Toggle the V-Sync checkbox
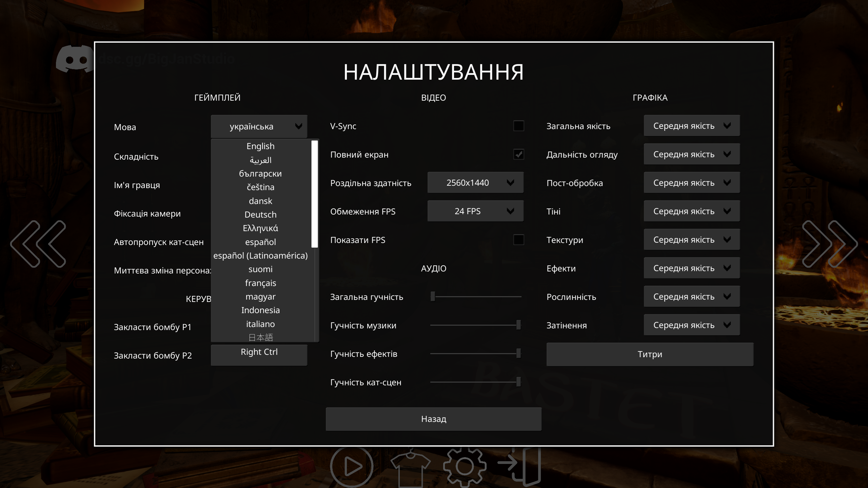Image resolution: width=868 pixels, height=488 pixels. pos(518,126)
